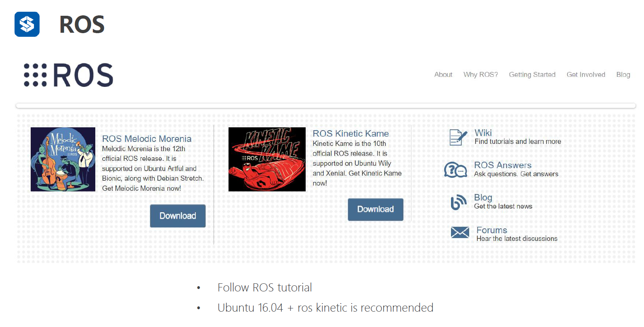Screen dimensions: 644x327
Task: Download ROS Kinetic Kame
Action: [375, 209]
